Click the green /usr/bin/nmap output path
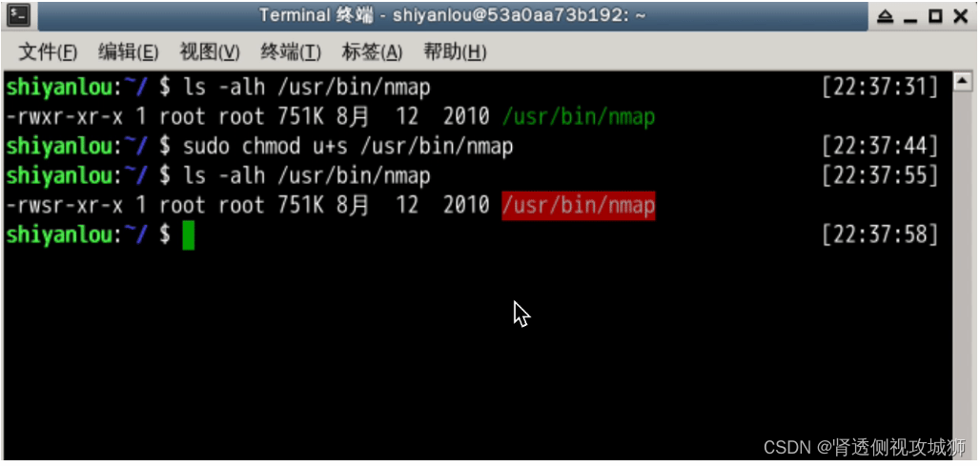The image size is (980, 466). tap(579, 116)
